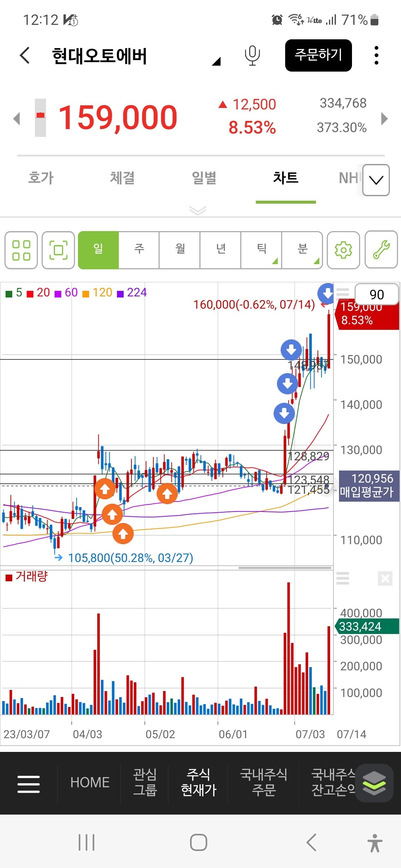Image resolution: width=401 pixels, height=868 pixels.
Task: Tap the accessibility person icon
Action: pos(375,843)
